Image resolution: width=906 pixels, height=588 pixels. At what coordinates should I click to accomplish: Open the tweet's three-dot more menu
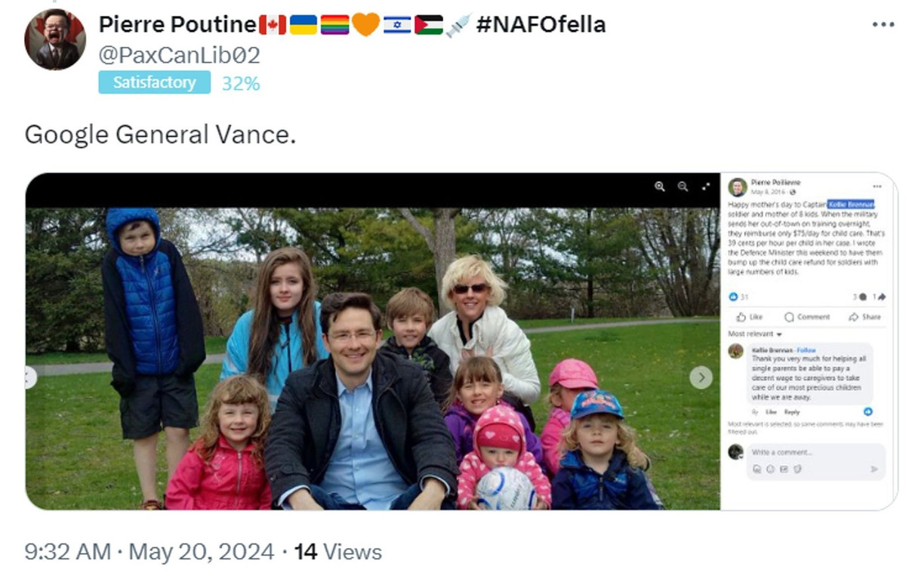[883, 24]
